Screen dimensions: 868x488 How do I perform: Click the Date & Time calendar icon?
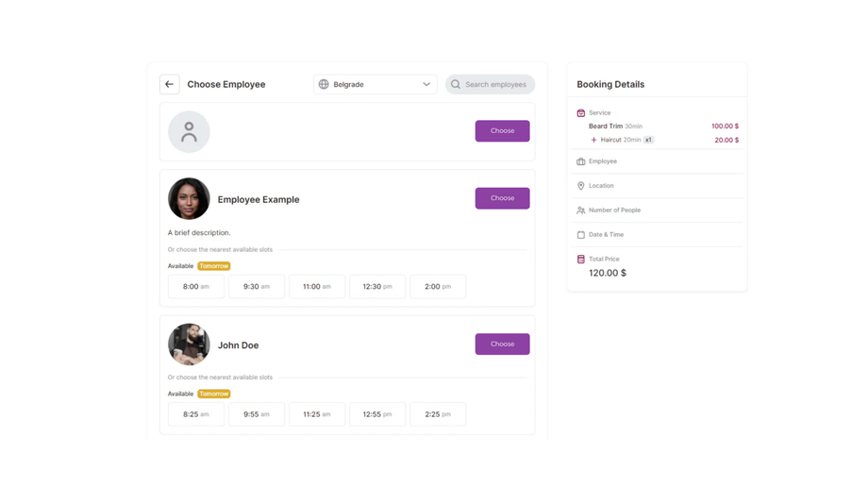point(581,235)
